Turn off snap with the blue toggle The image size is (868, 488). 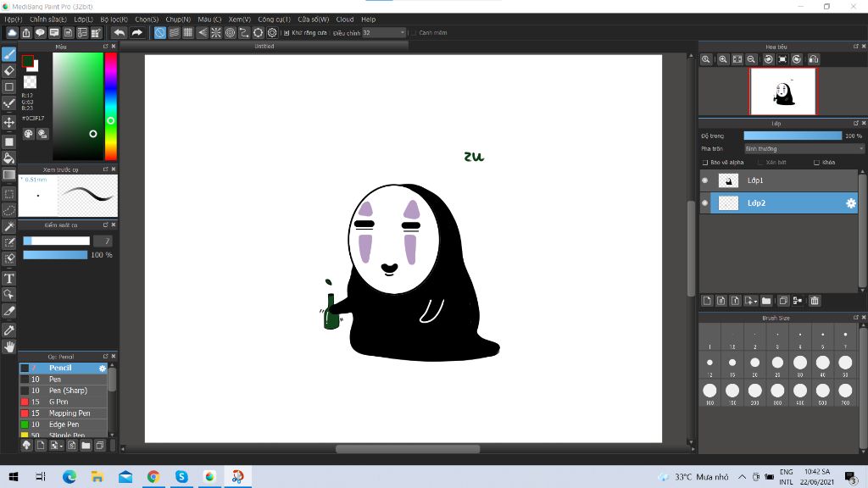(x=160, y=33)
